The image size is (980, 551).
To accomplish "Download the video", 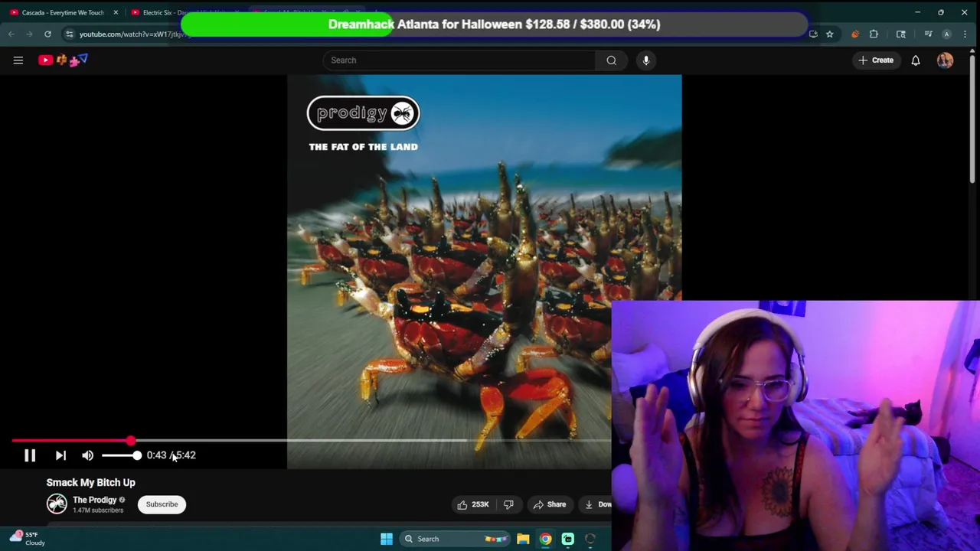I will pos(597,504).
